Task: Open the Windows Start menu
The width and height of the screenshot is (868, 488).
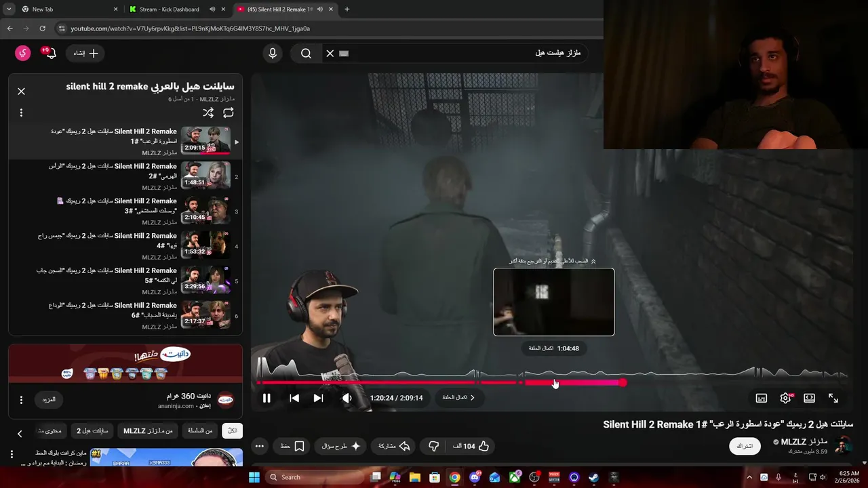Action: (254, 477)
